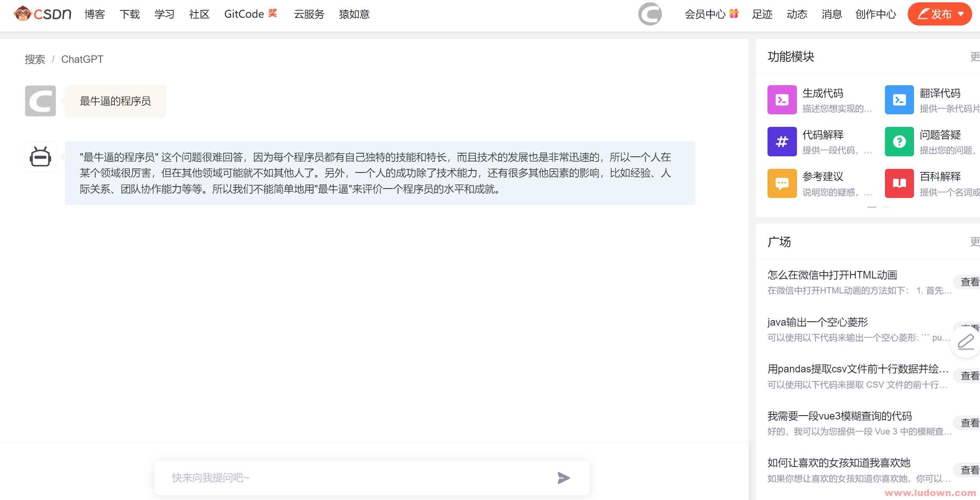Viewport: 980px width, 500px height.
Task: Open the pandas提取csv文件 post
Action: coord(858,369)
